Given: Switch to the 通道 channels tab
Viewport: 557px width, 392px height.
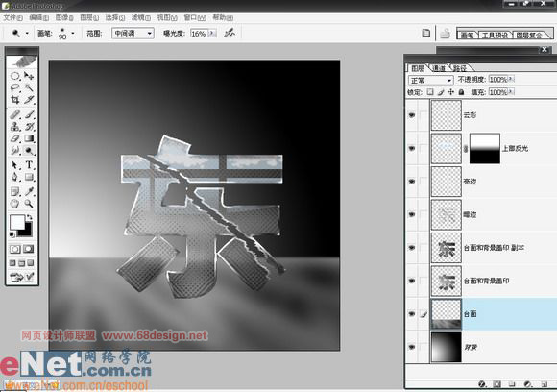Looking at the screenshot, I should tap(439, 68).
